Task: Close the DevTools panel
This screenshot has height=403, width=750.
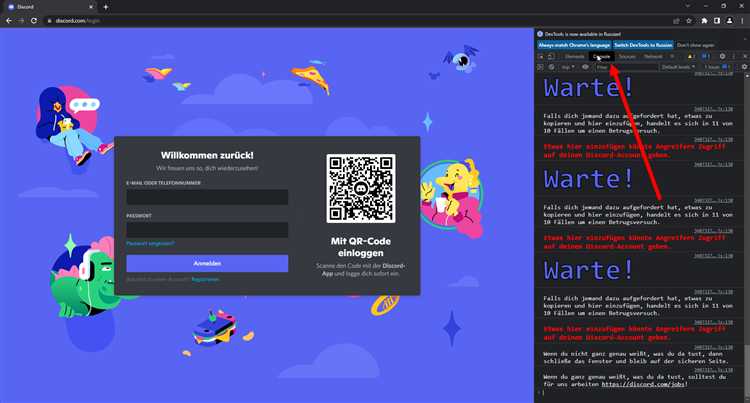Action: tap(745, 56)
